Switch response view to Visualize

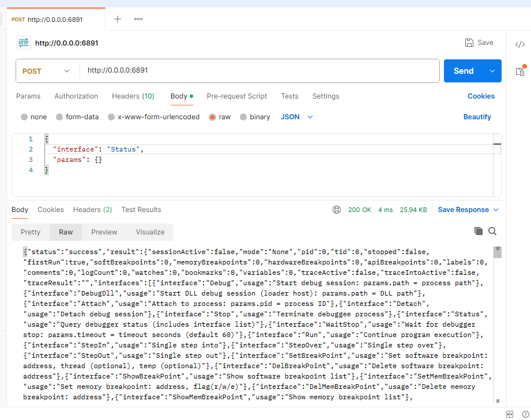coord(150,232)
